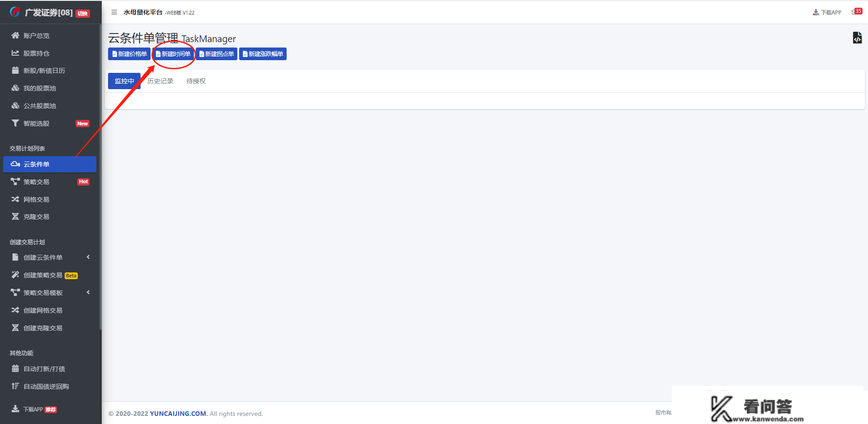Click the magic wand icon beside 创建策略交易
The width and height of the screenshot is (868, 424).
point(15,275)
